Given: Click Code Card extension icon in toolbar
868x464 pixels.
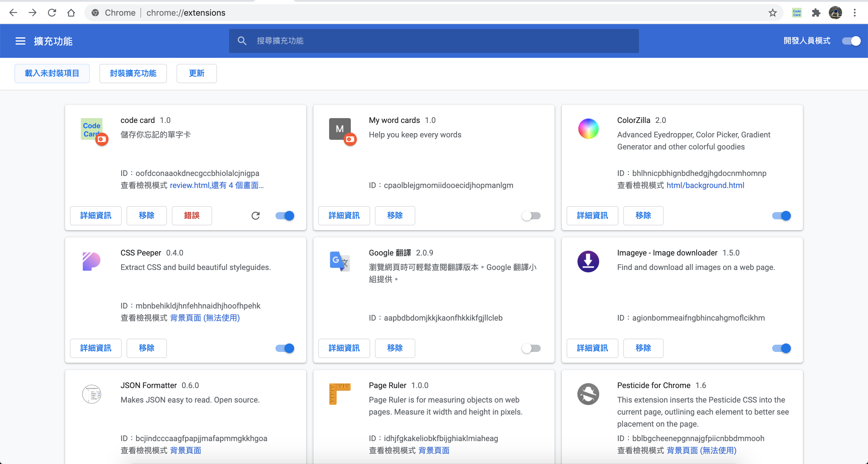Looking at the screenshot, I should 797,13.
